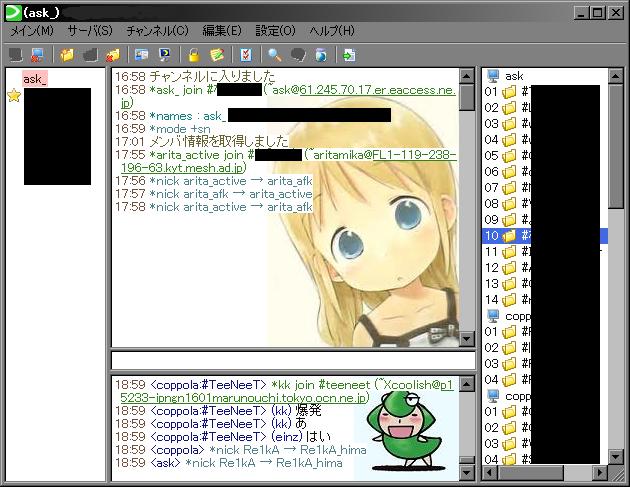Image resolution: width=630 pixels, height=487 pixels.
Task: Click the greyed-out connect server toolbar icon
Action: point(16,55)
